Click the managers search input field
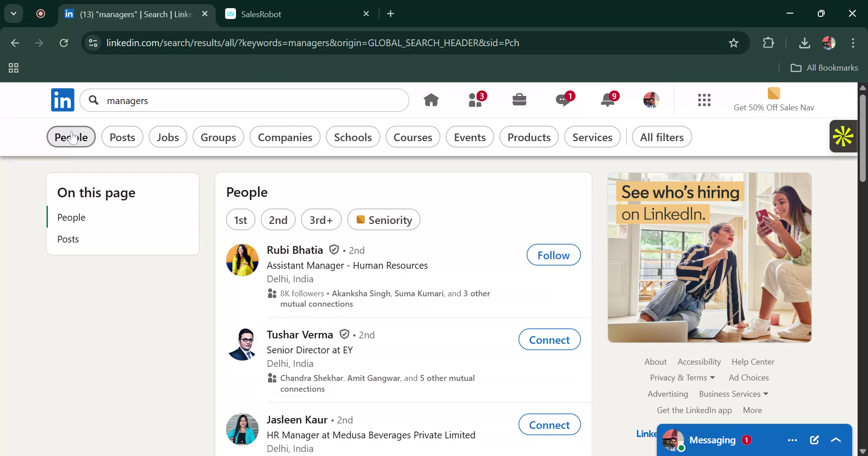This screenshot has height=456, width=868. (x=244, y=100)
